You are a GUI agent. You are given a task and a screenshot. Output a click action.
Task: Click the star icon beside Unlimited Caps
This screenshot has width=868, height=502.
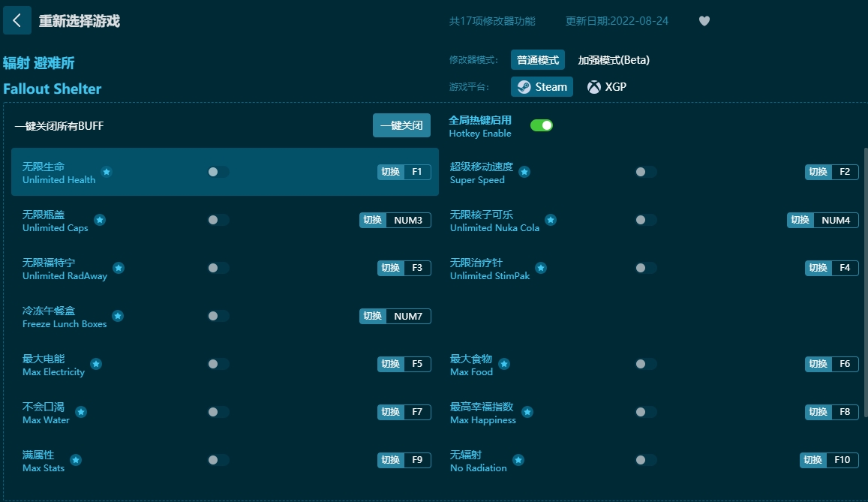point(100,220)
